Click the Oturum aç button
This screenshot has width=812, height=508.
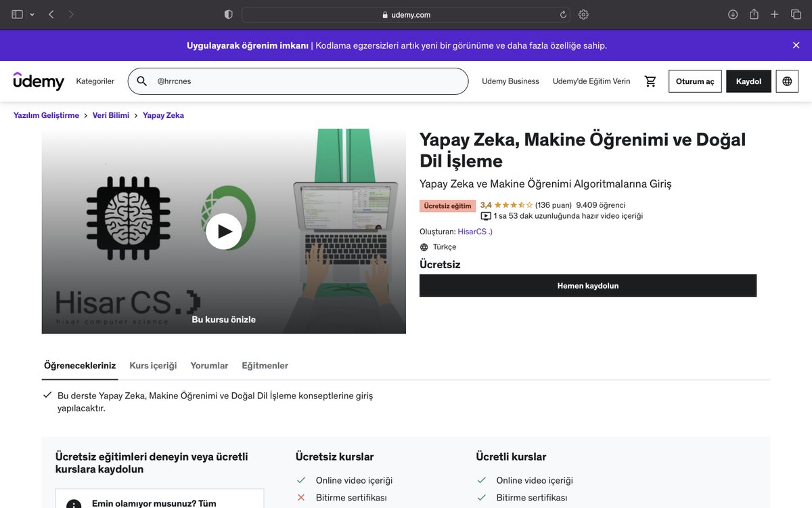[x=695, y=81]
